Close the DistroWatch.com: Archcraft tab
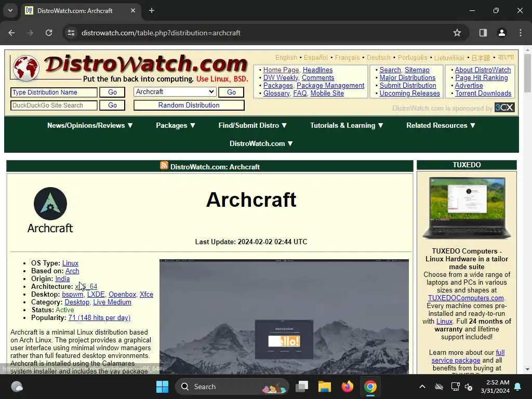Viewport: 532px width, 399px height. (x=133, y=10)
